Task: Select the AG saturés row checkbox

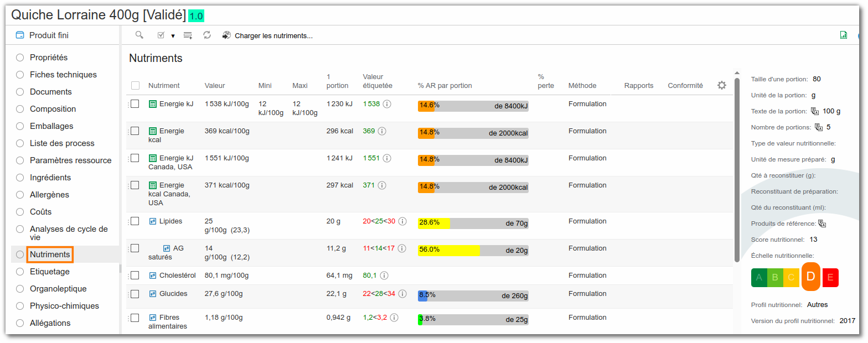Action: pyautogui.click(x=135, y=248)
